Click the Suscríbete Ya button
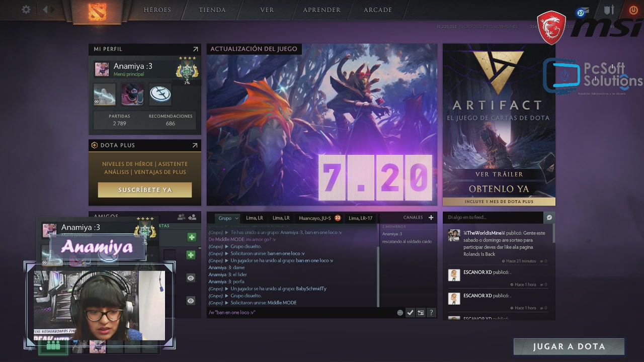644x362 pixels. pos(145,190)
